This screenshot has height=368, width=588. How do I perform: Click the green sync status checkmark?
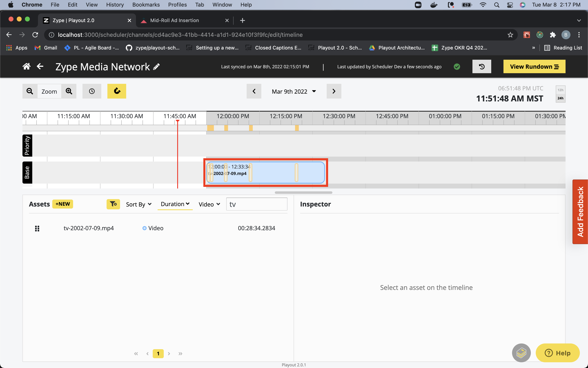(x=457, y=66)
